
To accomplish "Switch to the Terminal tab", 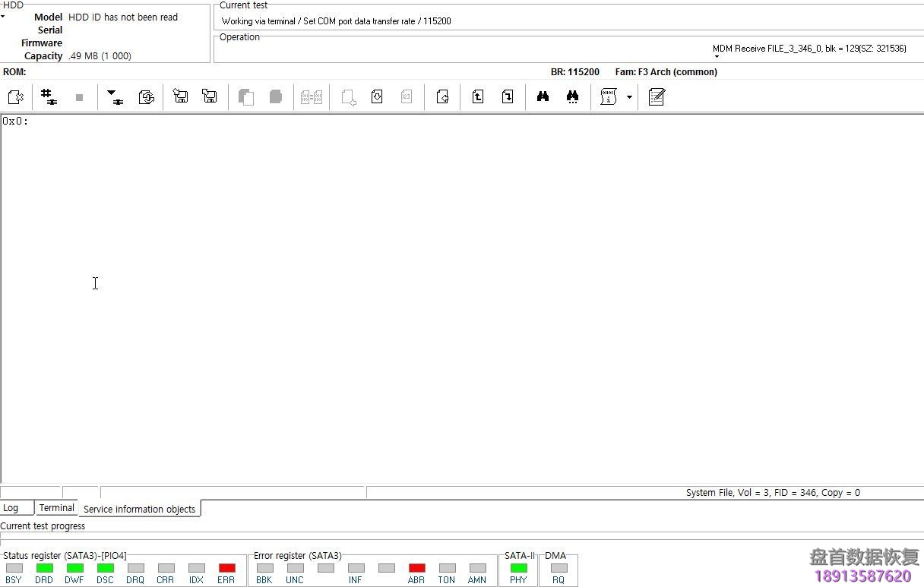I will tap(56, 507).
